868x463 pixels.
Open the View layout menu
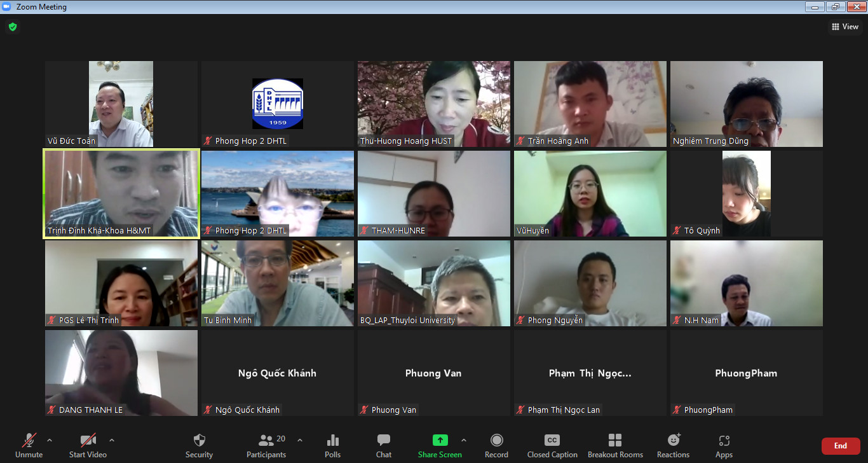click(844, 27)
